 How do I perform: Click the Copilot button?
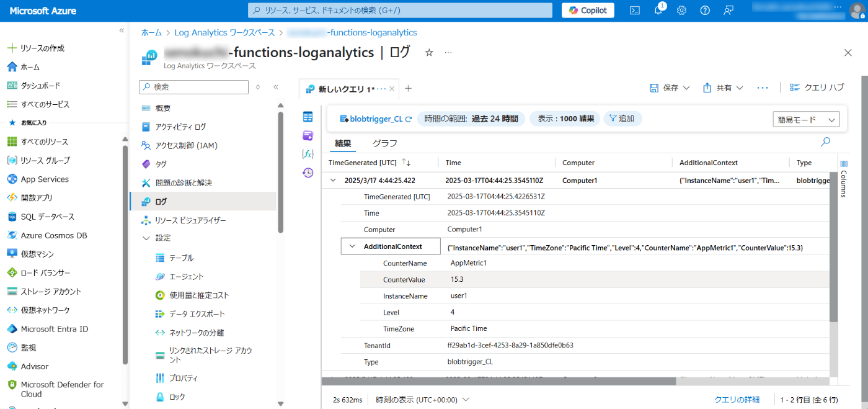click(x=588, y=10)
